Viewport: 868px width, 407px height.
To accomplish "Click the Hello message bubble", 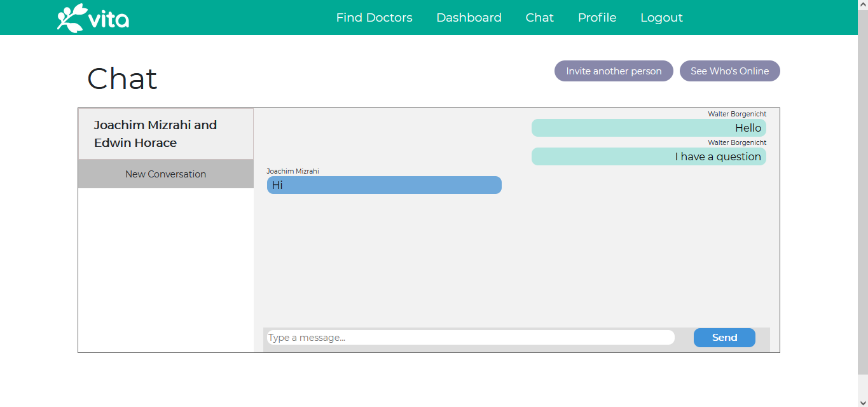I will point(649,128).
